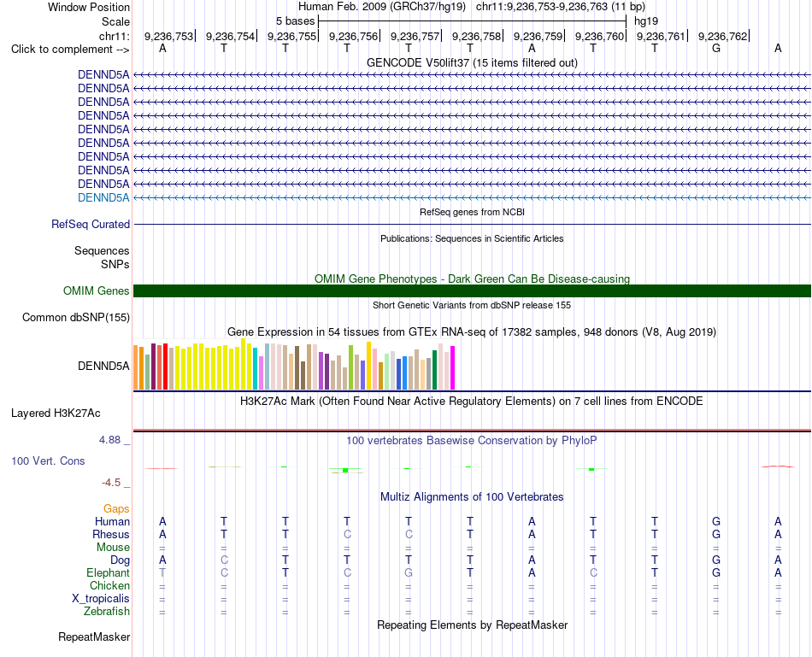Select the Dog species label
Screen dimensions: 812x657
[x=121, y=560]
